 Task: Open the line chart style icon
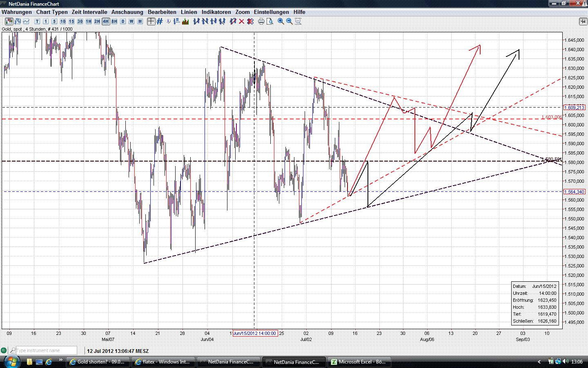pyautogui.click(x=26, y=21)
